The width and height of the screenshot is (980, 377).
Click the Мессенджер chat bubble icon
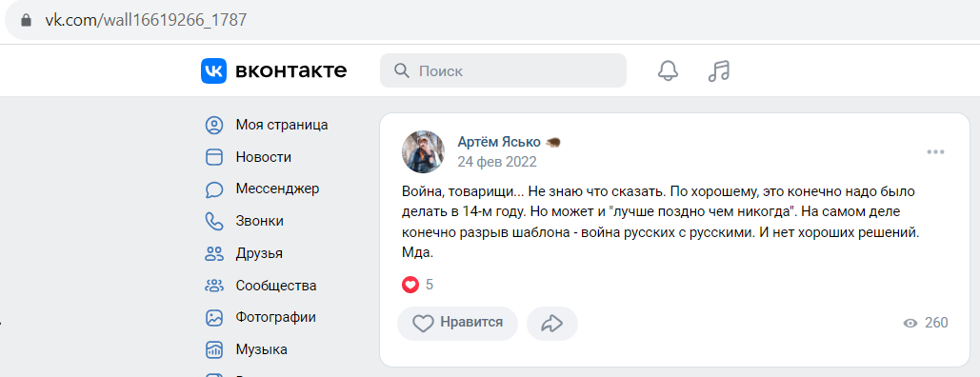pyautogui.click(x=214, y=188)
